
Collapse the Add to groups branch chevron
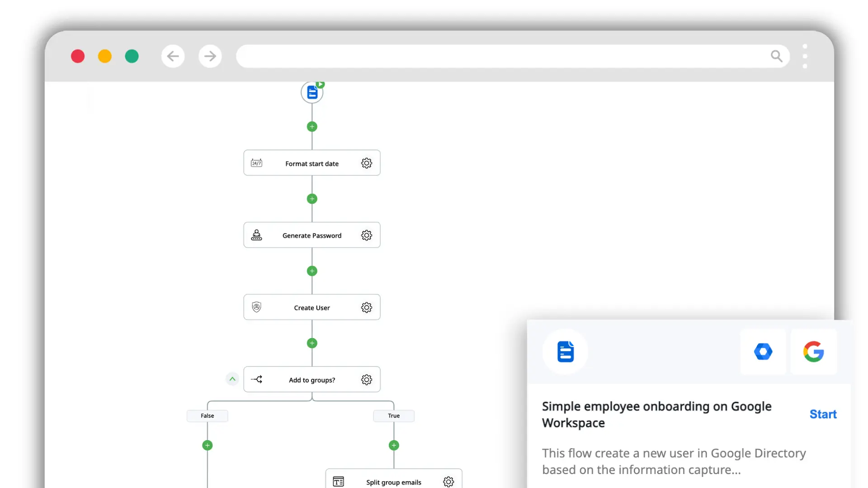click(232, 379)
